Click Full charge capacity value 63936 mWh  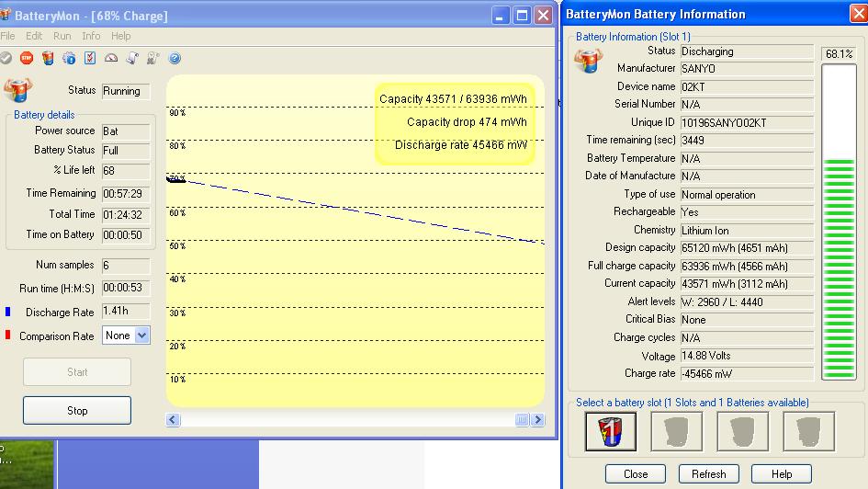click(x=747, y=267)
